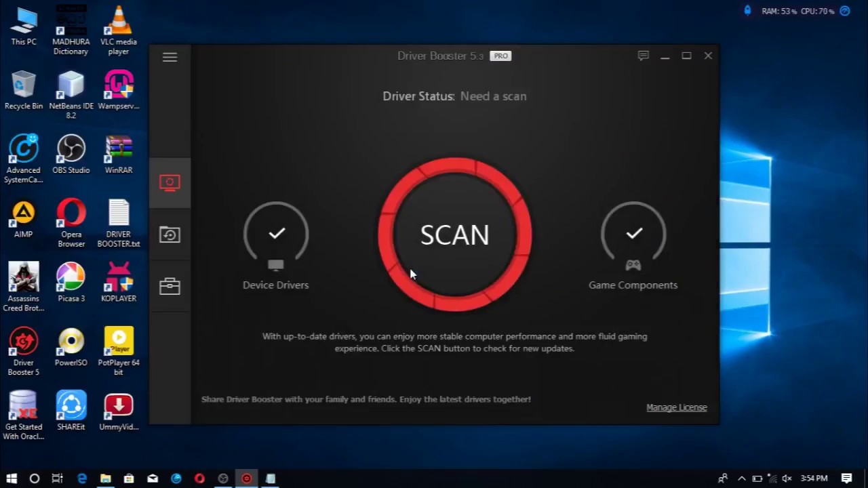Click the Share Driver Booster text

click(366, 399)
